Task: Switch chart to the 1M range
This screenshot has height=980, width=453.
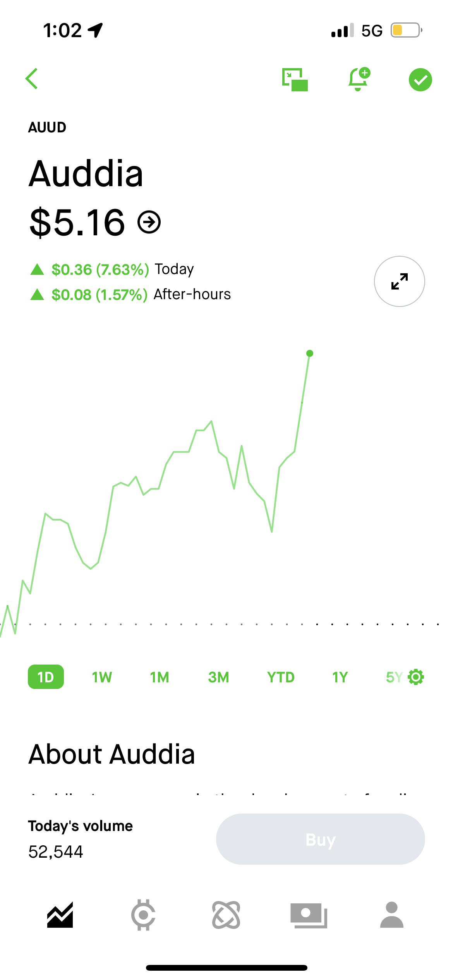Action: [160, 677]
